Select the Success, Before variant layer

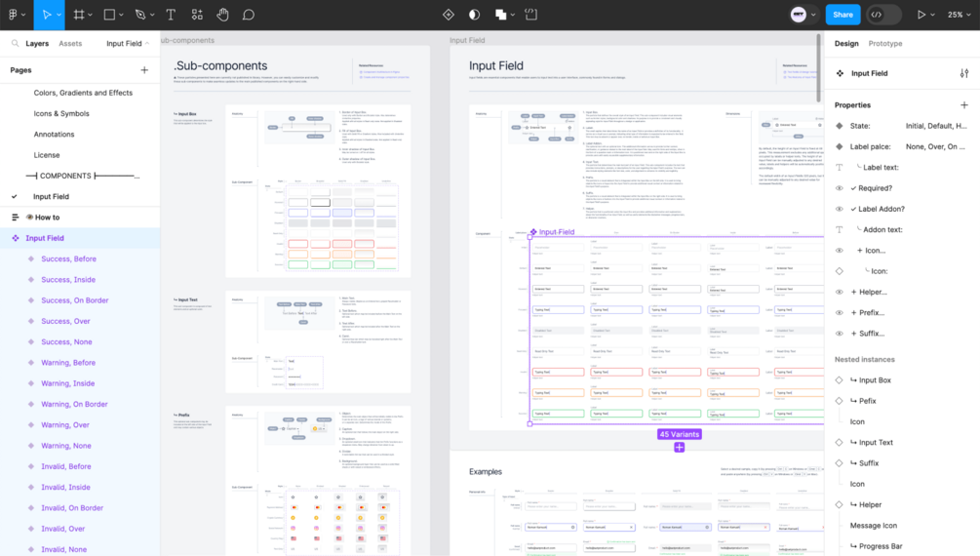(69, 258)
